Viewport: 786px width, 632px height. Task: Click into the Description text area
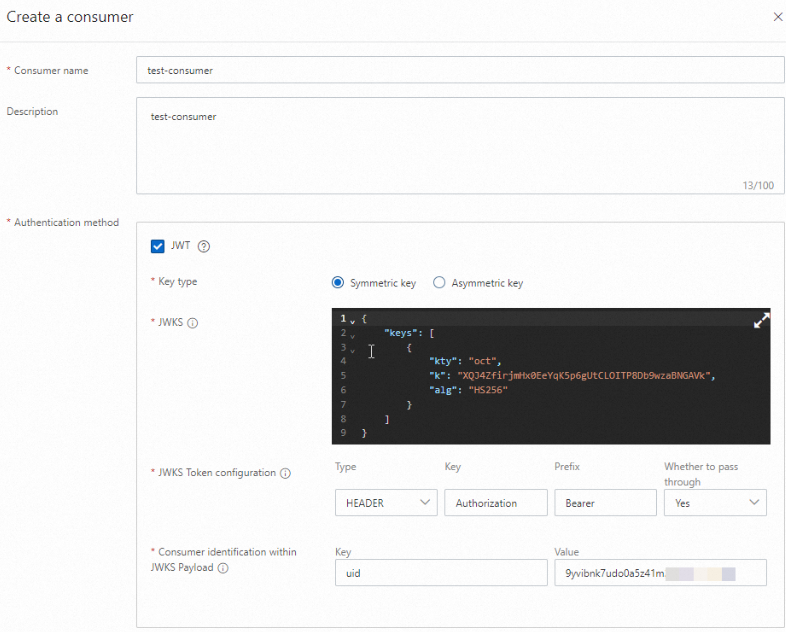[460, 145]
